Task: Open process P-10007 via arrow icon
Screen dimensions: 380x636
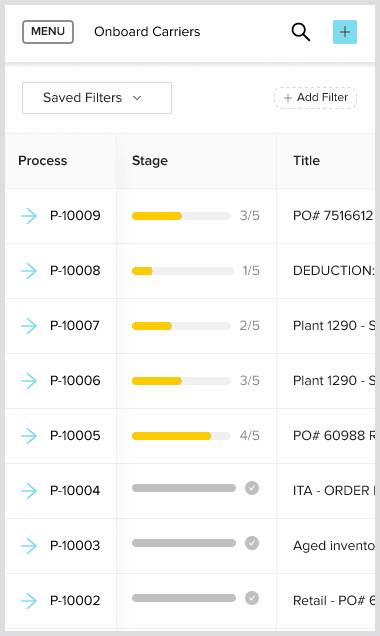Action: [29, 326]
